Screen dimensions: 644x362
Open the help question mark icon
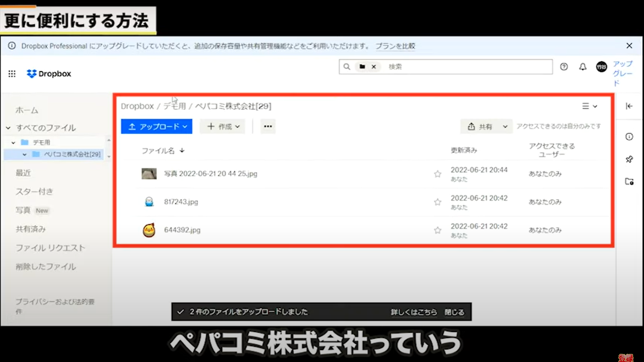pos(564,67)
